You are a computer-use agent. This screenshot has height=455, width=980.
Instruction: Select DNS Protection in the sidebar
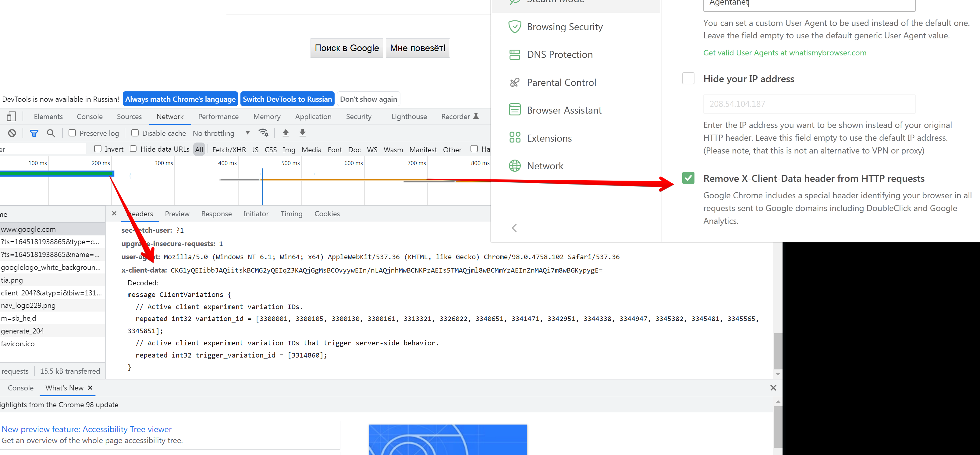pyautogui.click(x=559, y=54)
